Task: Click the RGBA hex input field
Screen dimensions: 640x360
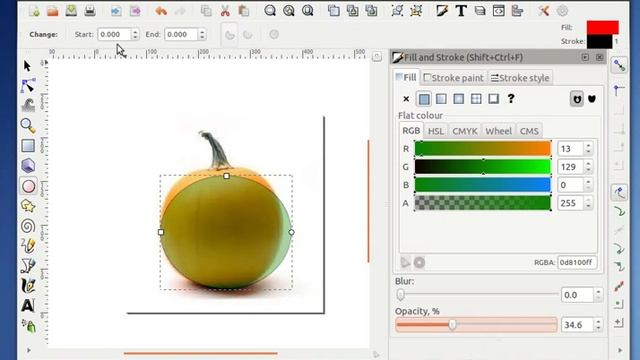Action: (577, 262)
